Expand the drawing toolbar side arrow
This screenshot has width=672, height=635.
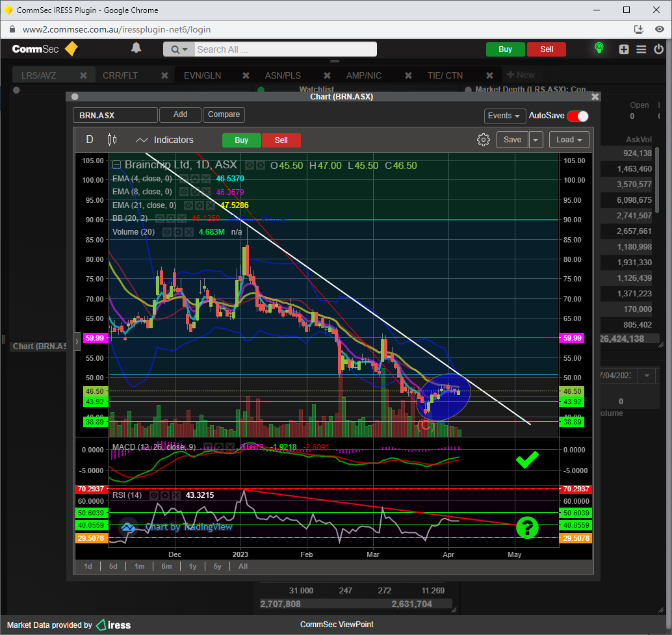[x=77, y=341]
